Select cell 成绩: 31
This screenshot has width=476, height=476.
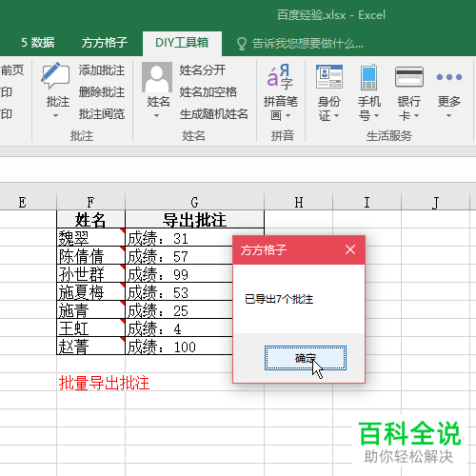tap(179, 237)
